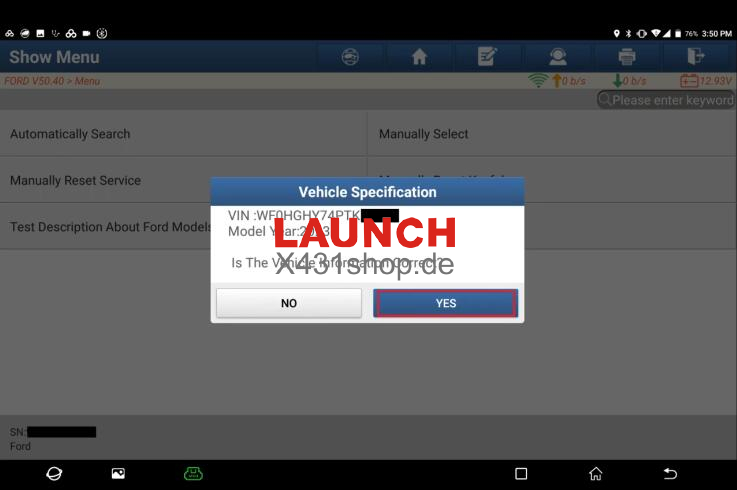Viewport: 737px width, 490px height.
Task: Tap the green VCI connector icon
Action: click(x=192, y=473)
